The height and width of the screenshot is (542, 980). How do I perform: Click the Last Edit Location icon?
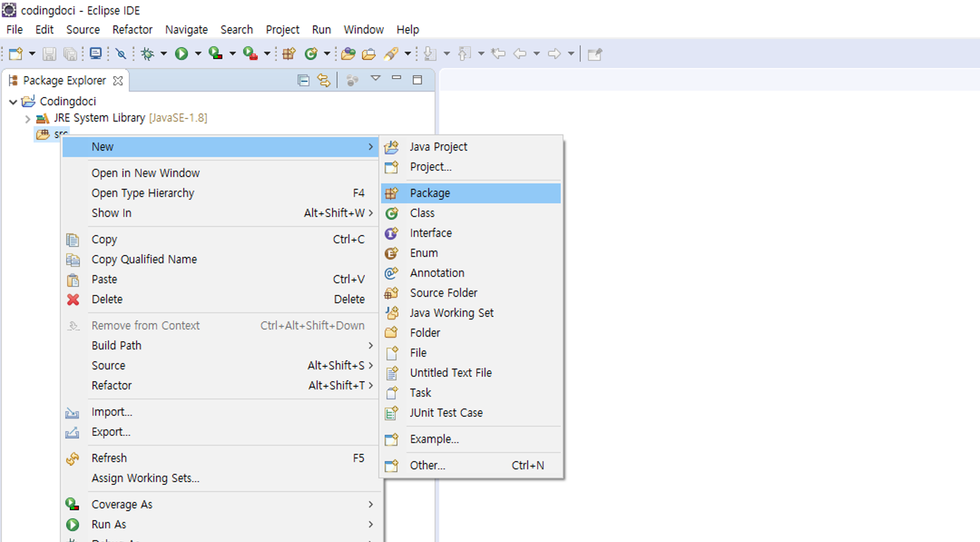point(498,54)
